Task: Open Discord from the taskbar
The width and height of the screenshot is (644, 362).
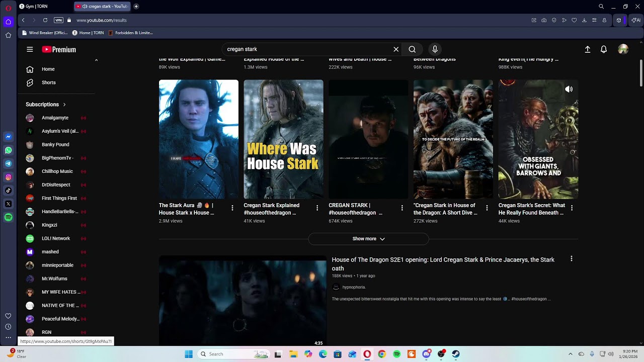Action: point(427,354)
